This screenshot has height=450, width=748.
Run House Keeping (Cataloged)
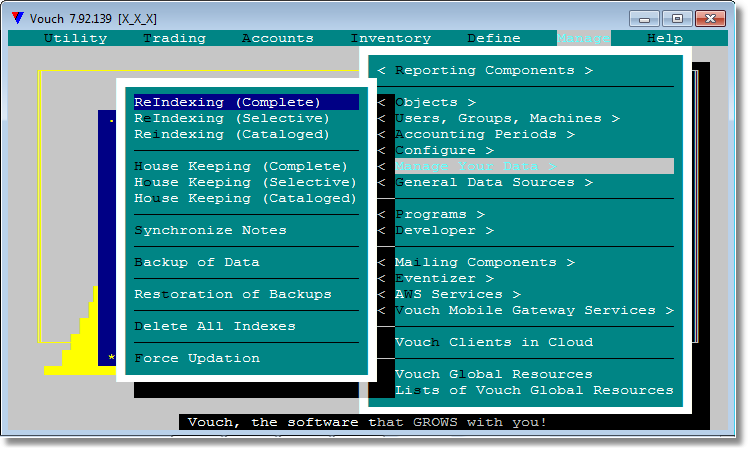pos(246,198)
